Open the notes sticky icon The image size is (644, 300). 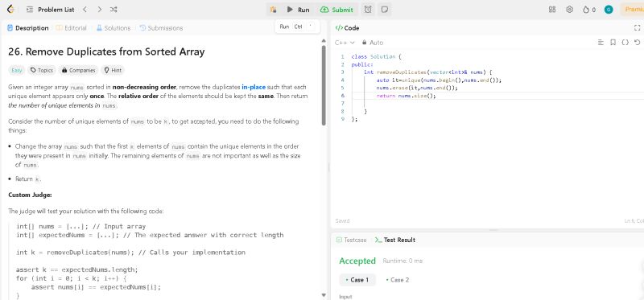[x=385, y=10]
